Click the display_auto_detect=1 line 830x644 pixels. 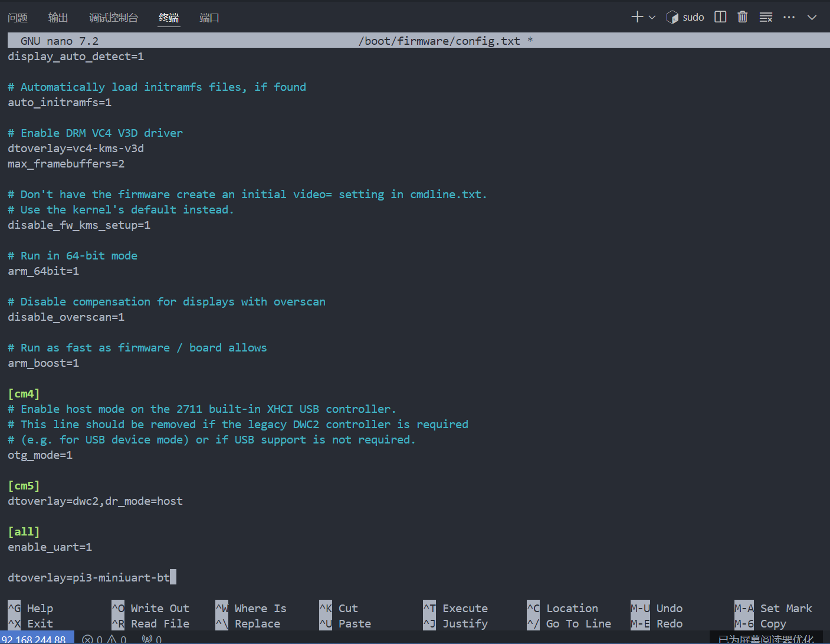coord(76,56)
